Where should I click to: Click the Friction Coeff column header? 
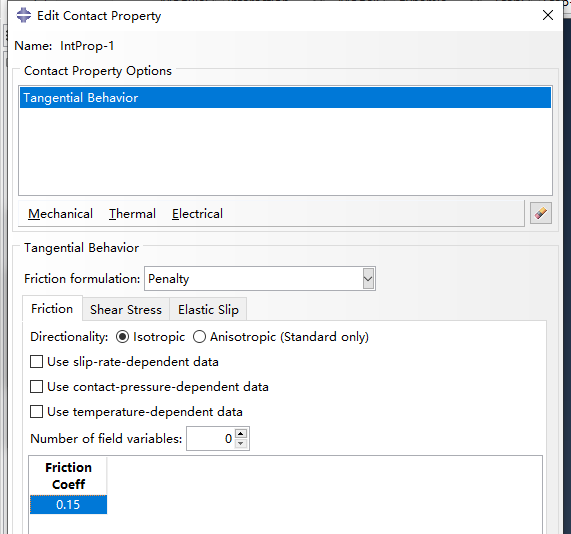point(68,476)
